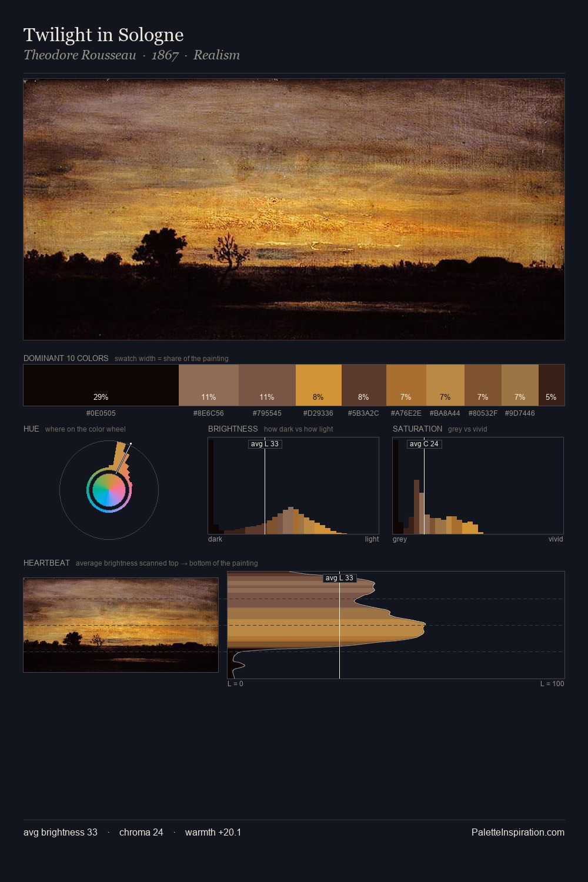
Task: Click the "light" axis label under Brightness
Action: (x=372, y=539)
